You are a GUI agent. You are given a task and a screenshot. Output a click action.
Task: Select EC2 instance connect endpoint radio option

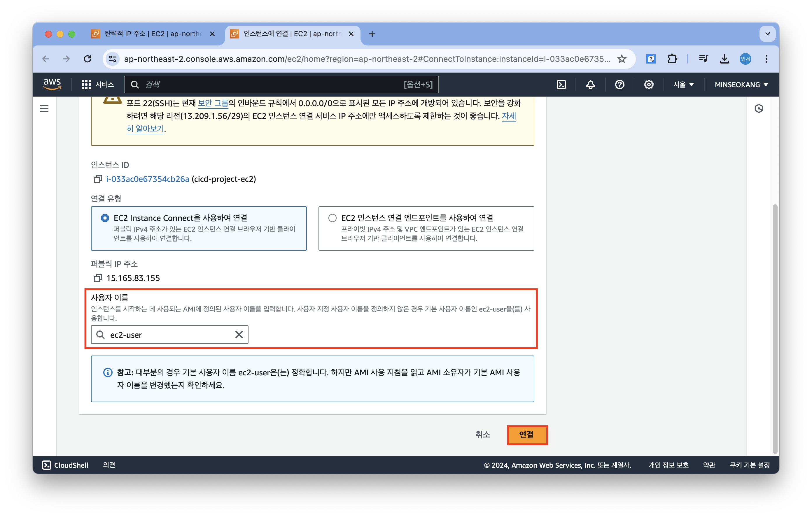pyautogui.click(x=332, y=218)
